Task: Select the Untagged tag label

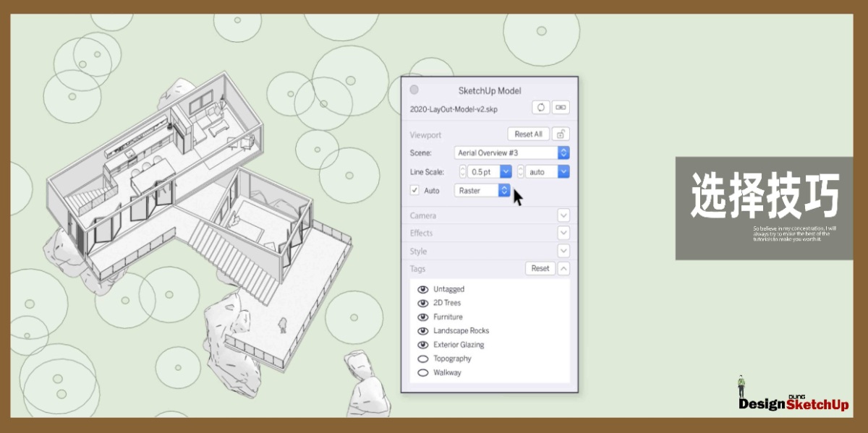Action: click(449, 289)
